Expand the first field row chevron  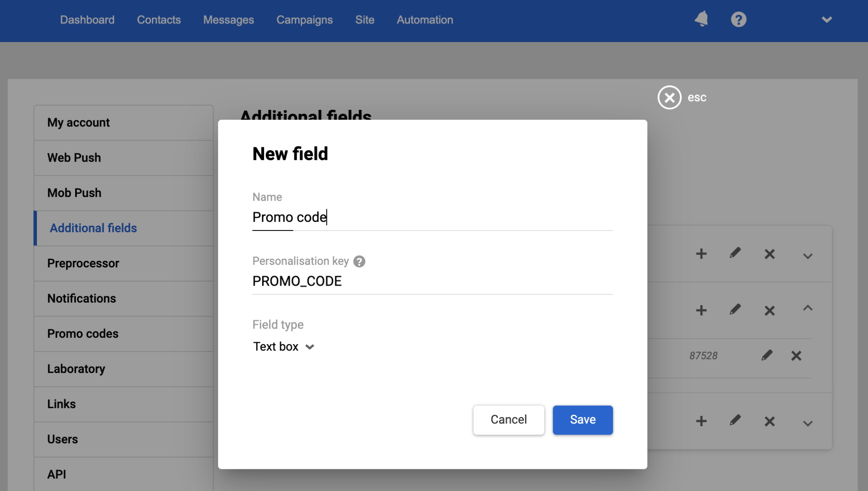(x=807, y=256)
